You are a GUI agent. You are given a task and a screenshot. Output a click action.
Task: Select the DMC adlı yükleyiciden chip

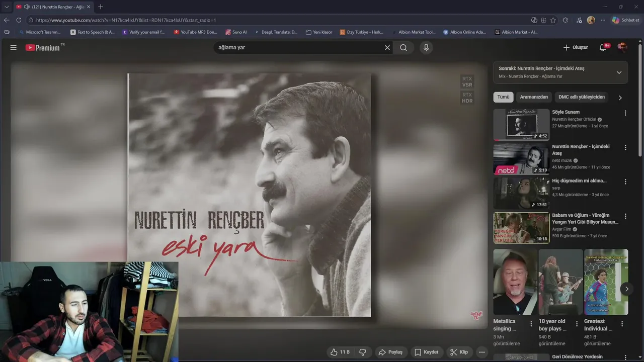click(x=582, y=97)
